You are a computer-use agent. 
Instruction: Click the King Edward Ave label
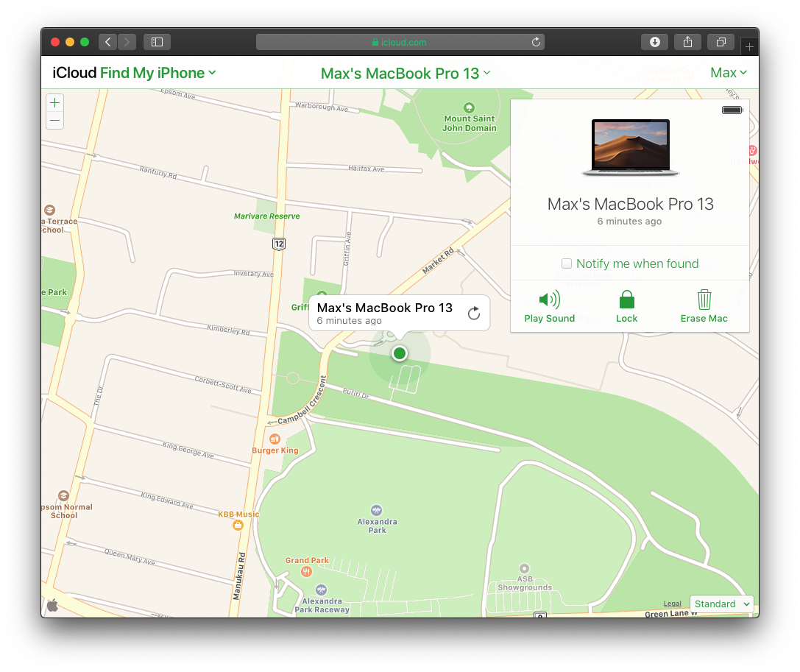coord(167,500)
